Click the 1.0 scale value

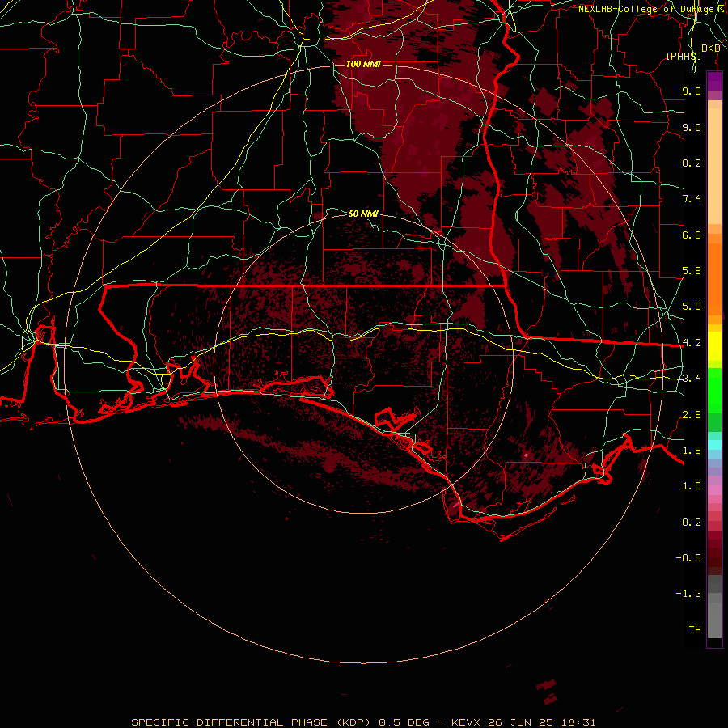click(x=692, y=486)
